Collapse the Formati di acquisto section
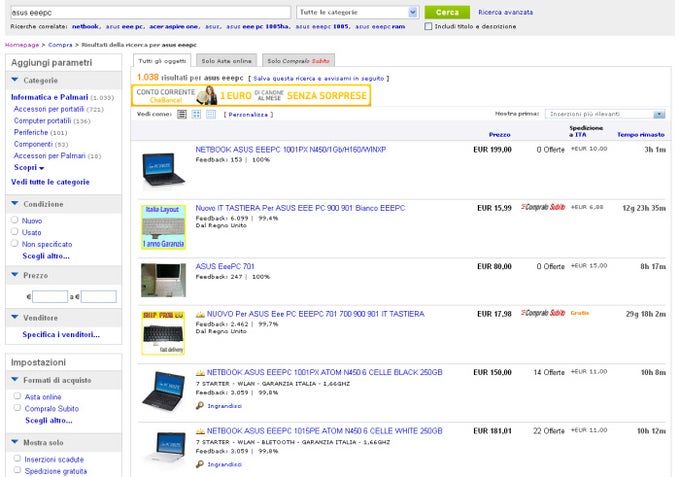This screenshot has height=477, width=680. tap(15, 380)
